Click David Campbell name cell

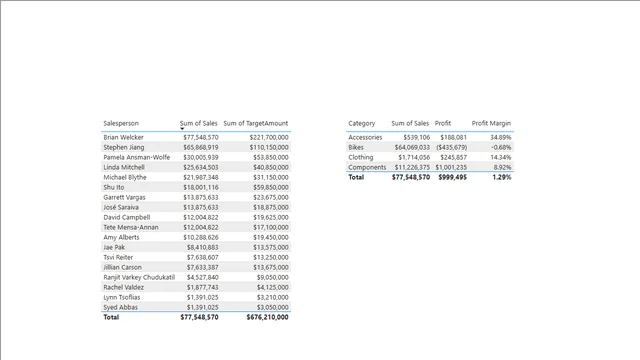[127, 217]
